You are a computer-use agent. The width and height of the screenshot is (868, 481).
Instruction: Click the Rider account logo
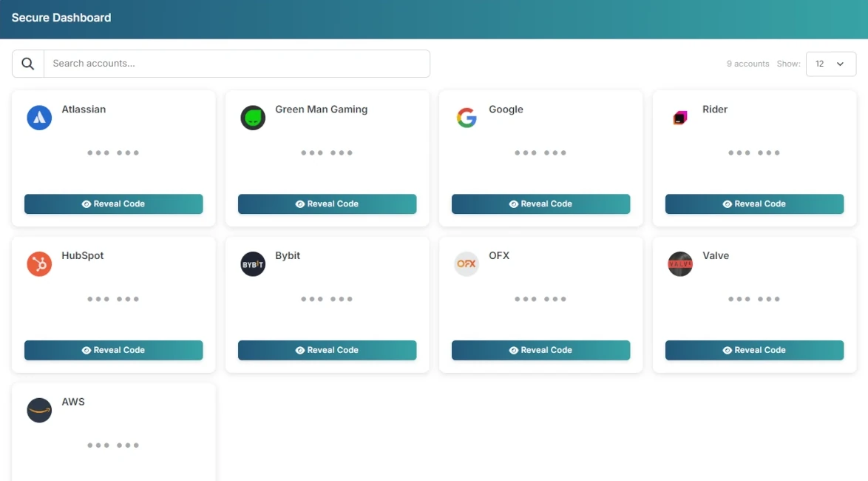(x=680, y=117)
